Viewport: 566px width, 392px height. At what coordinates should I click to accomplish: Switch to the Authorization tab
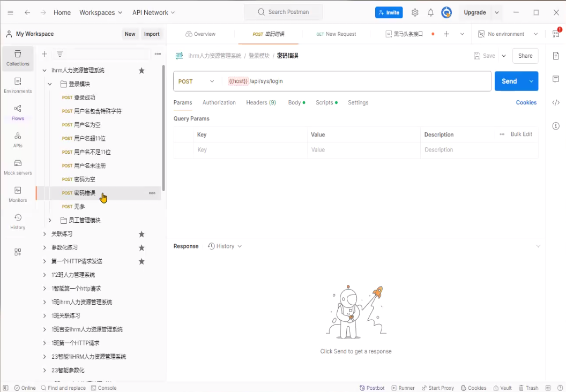(219, 102)
